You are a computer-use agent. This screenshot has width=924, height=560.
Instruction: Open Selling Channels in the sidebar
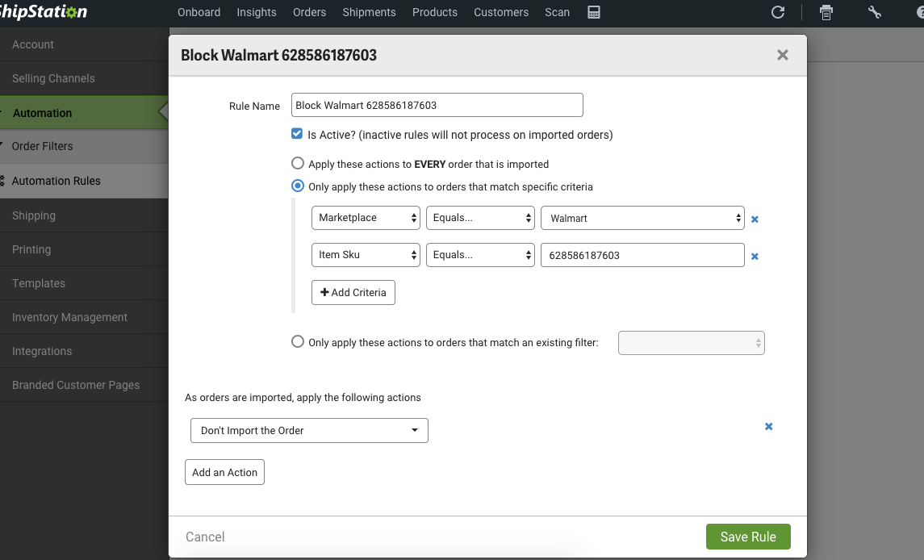click(84, 78)
